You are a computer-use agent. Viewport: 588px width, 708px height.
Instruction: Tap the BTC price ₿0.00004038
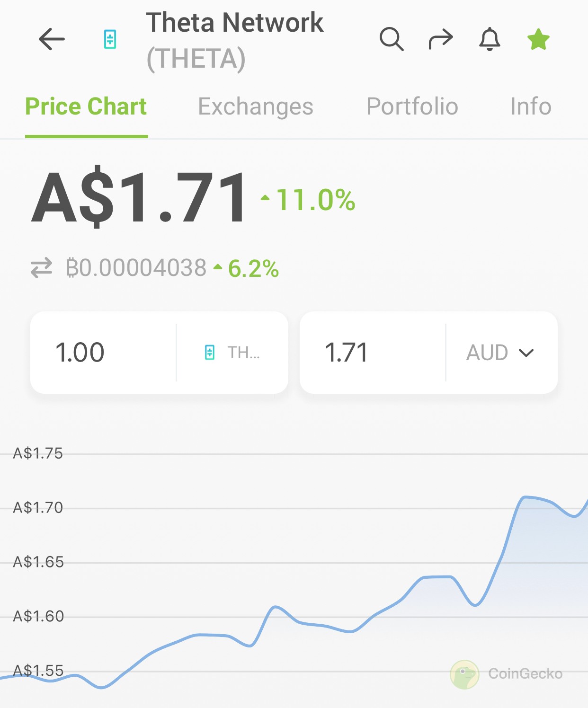click(x=136, y=268)
